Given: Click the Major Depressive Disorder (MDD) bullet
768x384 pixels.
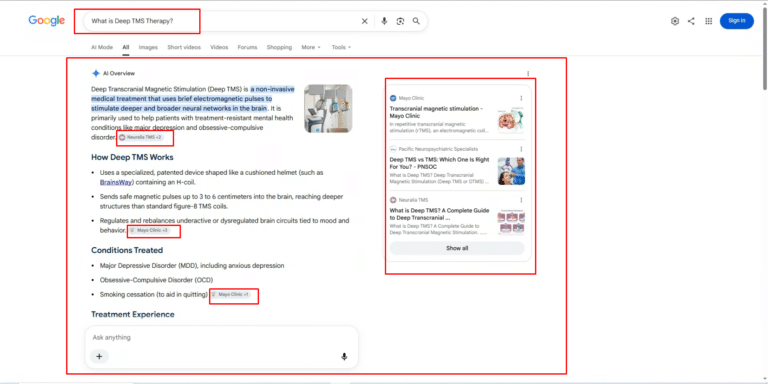Looking at the screenshot, I should 192,266.
